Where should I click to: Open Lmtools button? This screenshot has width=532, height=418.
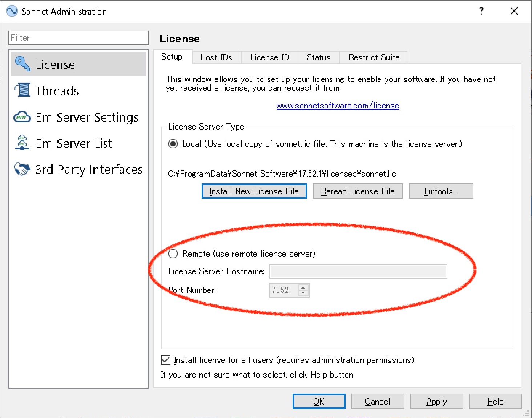[x=441, y=191]
